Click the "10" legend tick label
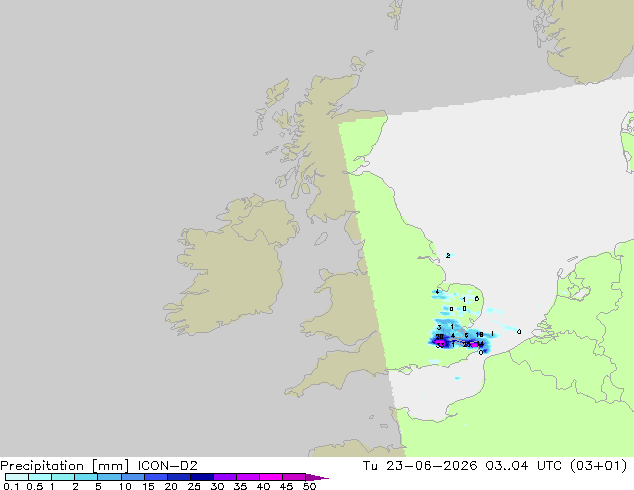The image size is (634, 490). point(125,486)
